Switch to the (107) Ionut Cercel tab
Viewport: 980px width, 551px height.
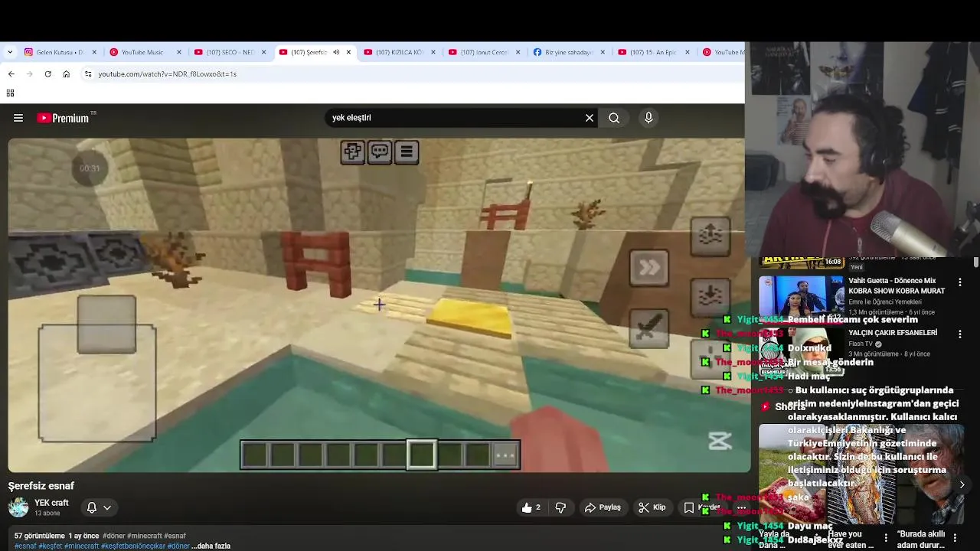[x=485, y=52]
